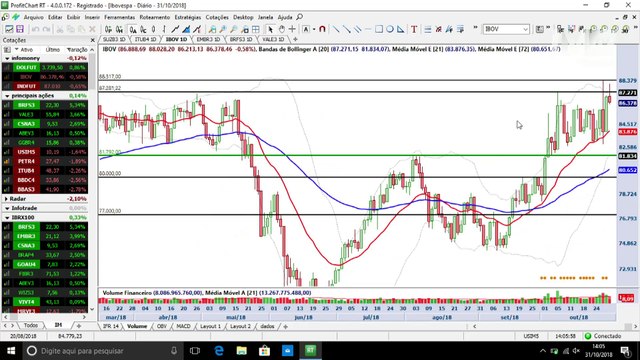Open dropdown arrow next to text A tool

(314, 29)
